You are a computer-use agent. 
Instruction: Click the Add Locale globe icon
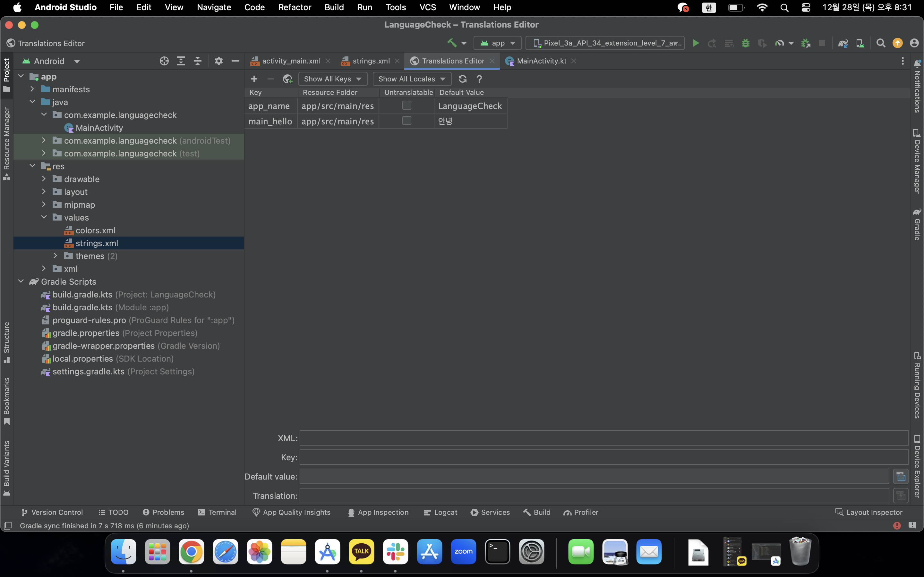[287, 79]
